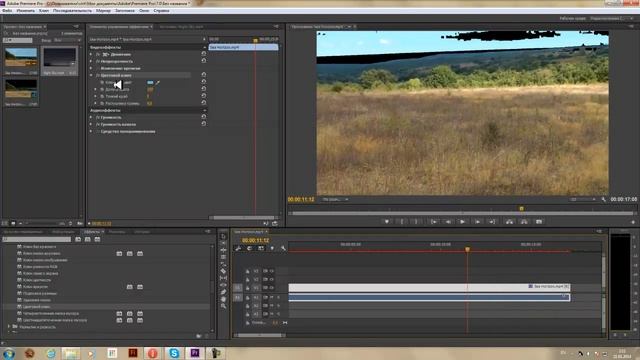Select the Ripple Edit tool

223,250
